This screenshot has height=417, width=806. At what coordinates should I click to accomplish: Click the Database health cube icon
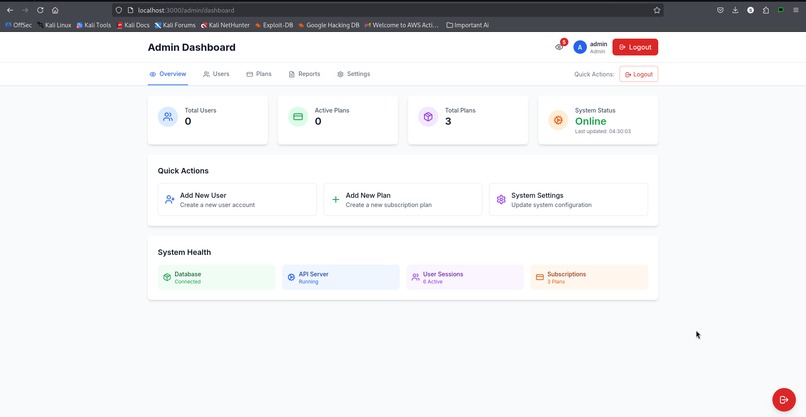tap(167, 277)
